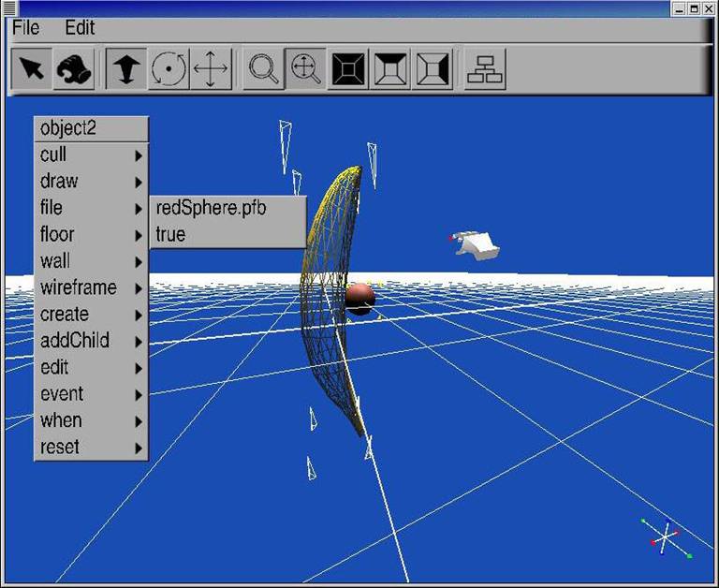The height and width of the screenshot is (588, 719).
Task: Open the when submenu
Action: coord(91,421)
